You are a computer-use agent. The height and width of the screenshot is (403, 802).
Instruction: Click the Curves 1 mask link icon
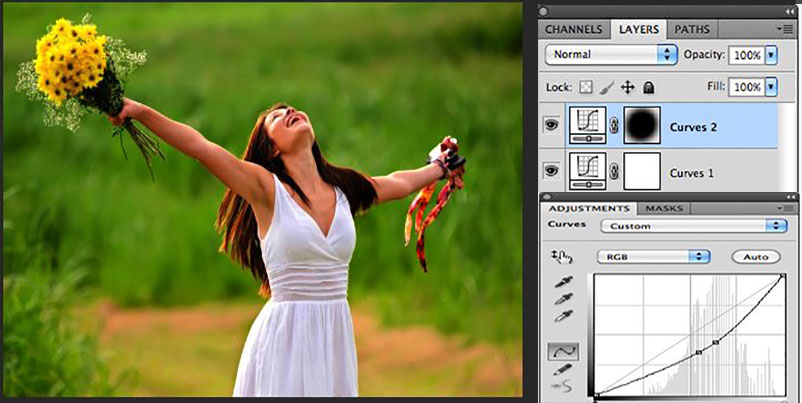pyautogui.click(x=614, y=172)
